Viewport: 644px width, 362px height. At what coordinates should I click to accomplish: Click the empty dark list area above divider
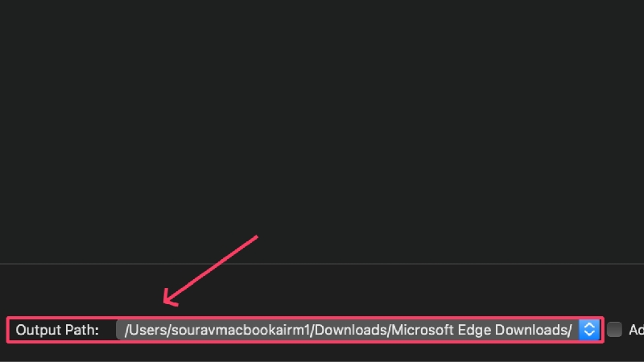[322, 123]
